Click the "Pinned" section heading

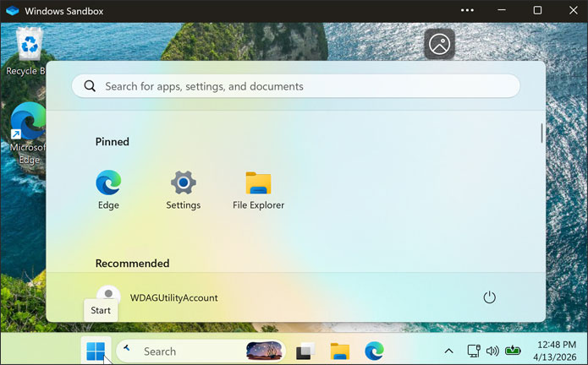click(113, 142)
